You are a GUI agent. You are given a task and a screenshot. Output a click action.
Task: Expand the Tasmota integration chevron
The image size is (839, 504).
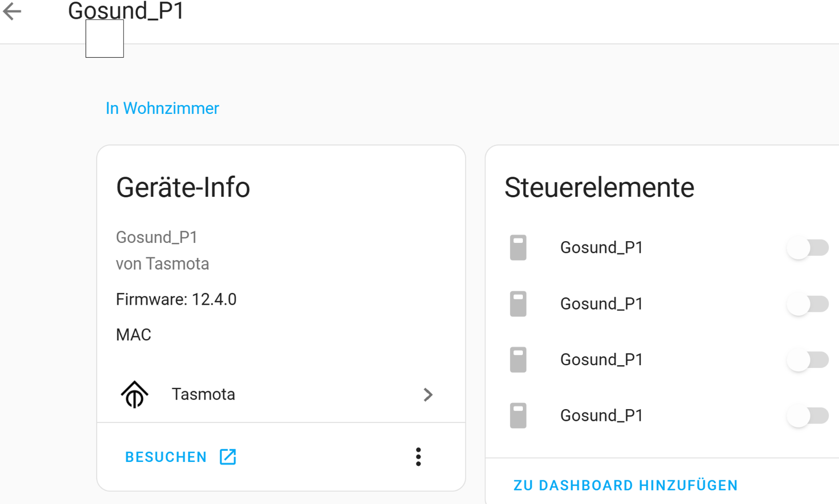427,395
